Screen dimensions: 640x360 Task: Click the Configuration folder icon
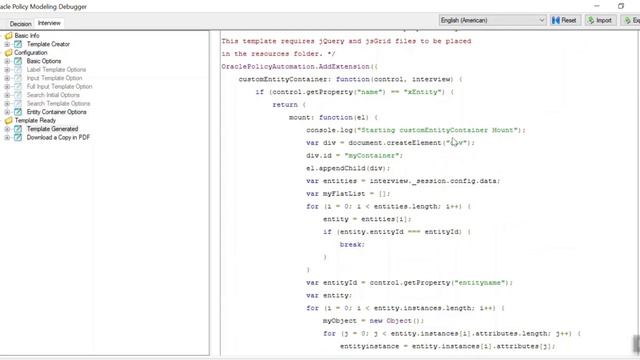tap(9, 53)
